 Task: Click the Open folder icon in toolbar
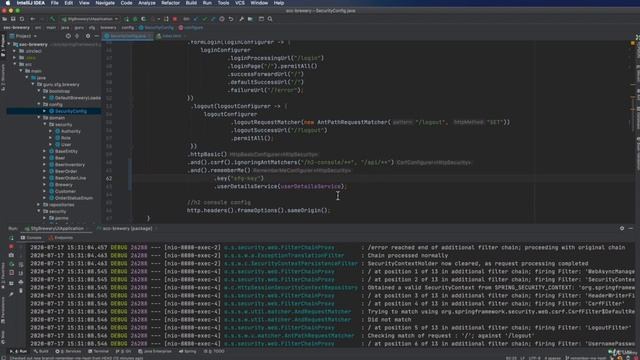[x=4, y=19]
